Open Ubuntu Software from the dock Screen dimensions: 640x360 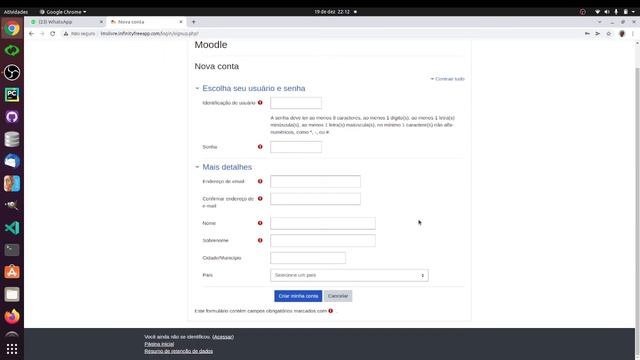[x=12, y=272]
